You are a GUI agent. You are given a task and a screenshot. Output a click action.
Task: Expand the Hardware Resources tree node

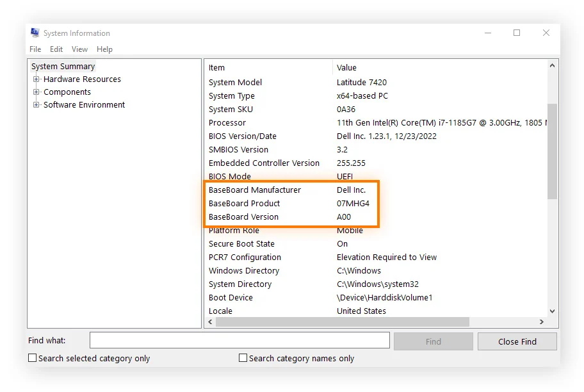(x=37, y=79)
